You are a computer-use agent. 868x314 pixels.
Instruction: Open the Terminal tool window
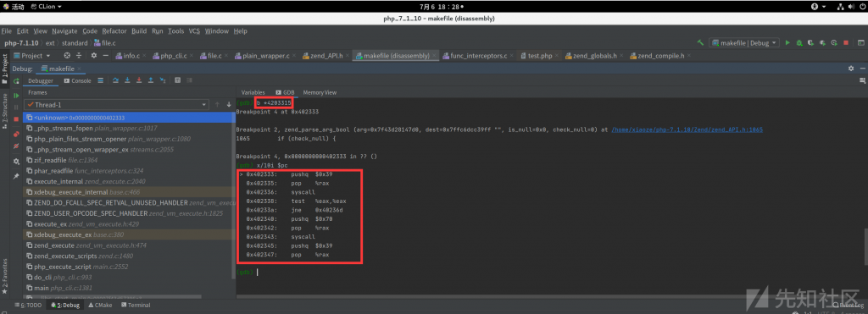pyautogui.click(x=135, y=305)
